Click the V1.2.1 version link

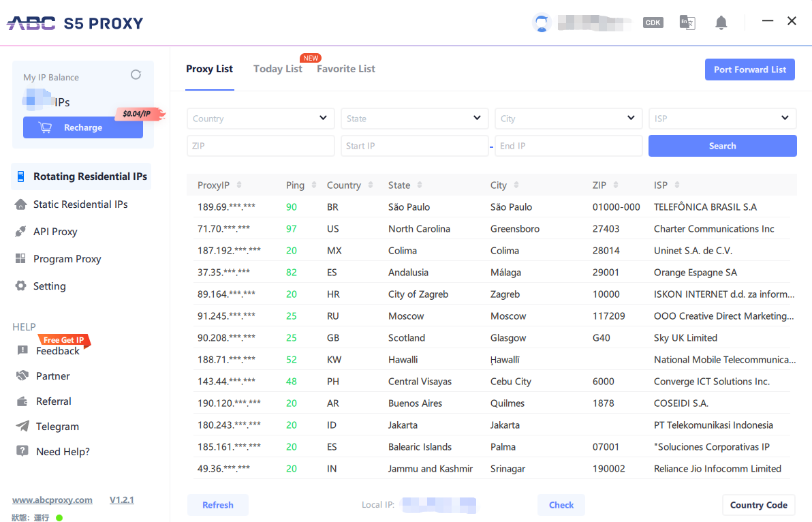[x=122, y=500]
